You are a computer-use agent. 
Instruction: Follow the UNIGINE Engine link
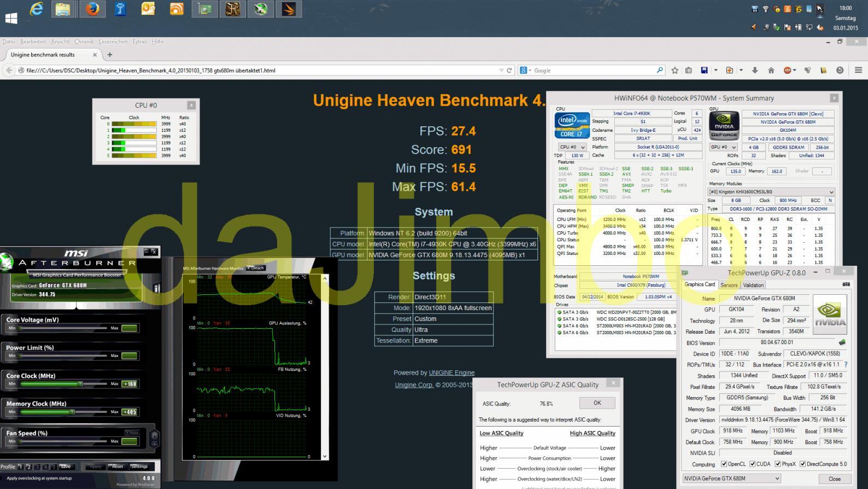click(x=451, y=372)
